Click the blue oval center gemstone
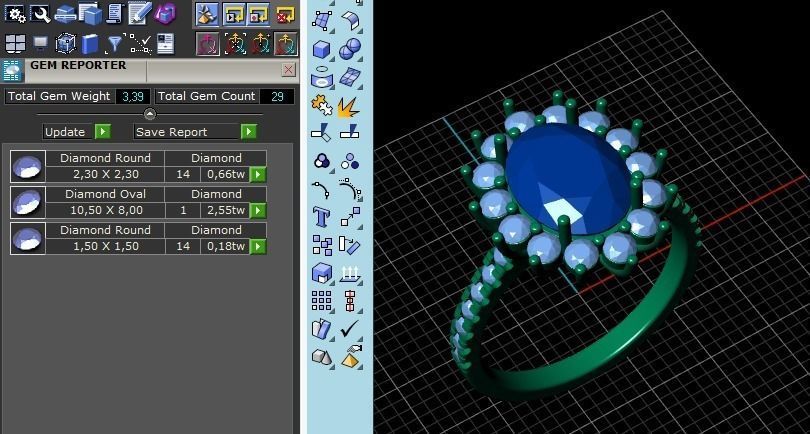810x434 pixels. point(568,178)
